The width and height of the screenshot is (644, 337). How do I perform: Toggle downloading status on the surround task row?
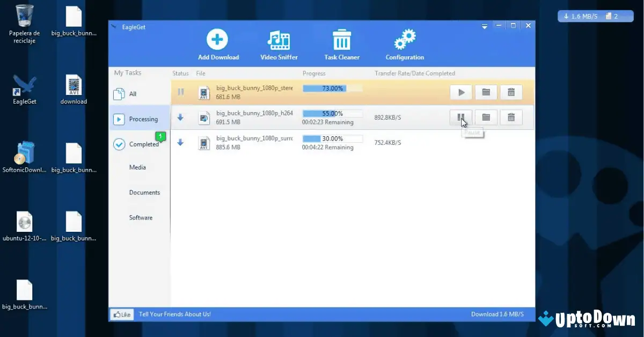(180, 142)
